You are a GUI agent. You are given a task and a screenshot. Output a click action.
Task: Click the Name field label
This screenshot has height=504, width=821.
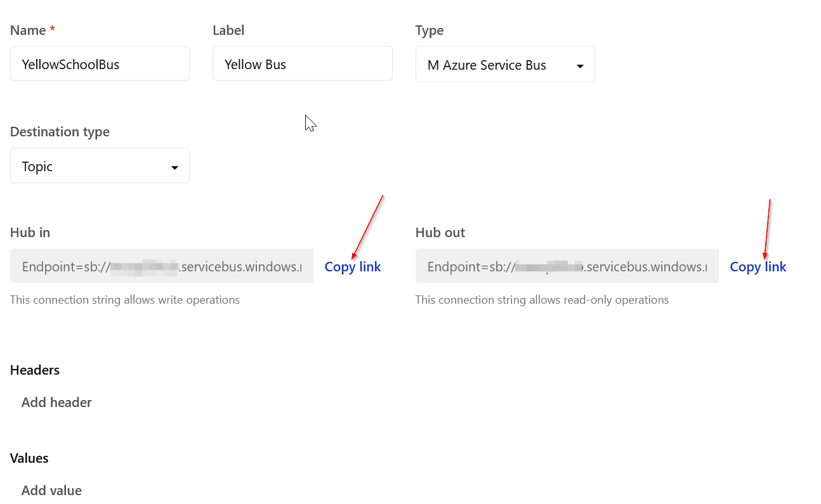coord(28,30)
